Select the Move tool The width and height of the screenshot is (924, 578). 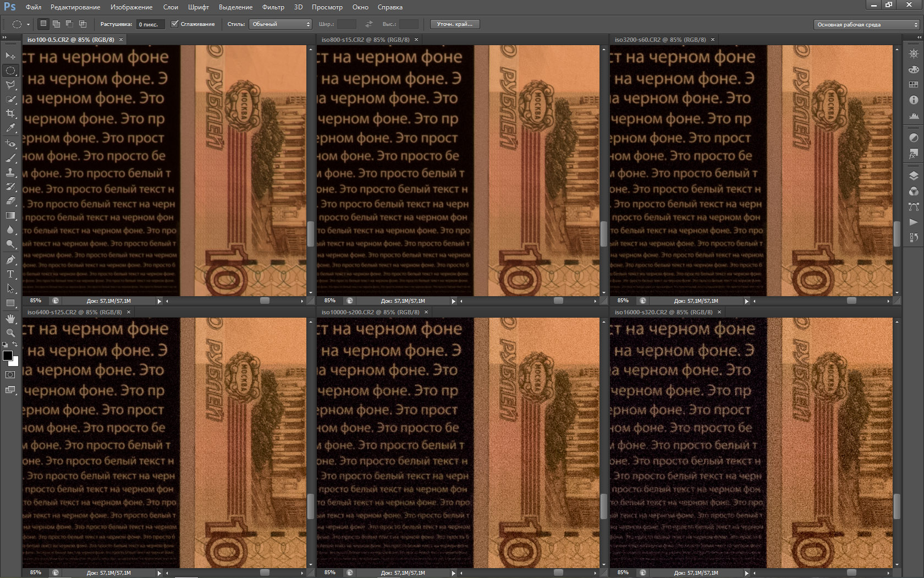pos(10,56)
